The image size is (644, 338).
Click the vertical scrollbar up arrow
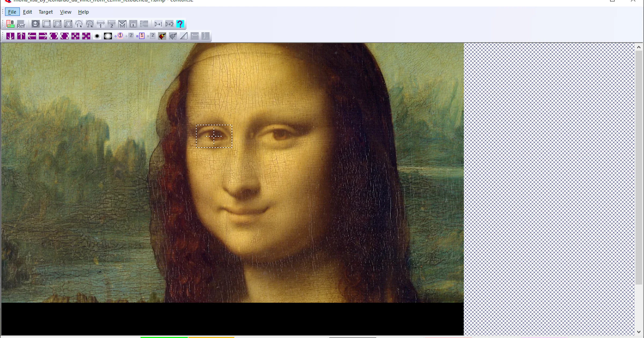coord(639,47)
